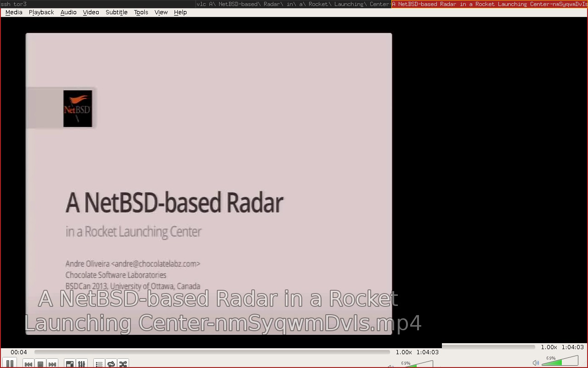Open the Video menu

click(91, 12)
